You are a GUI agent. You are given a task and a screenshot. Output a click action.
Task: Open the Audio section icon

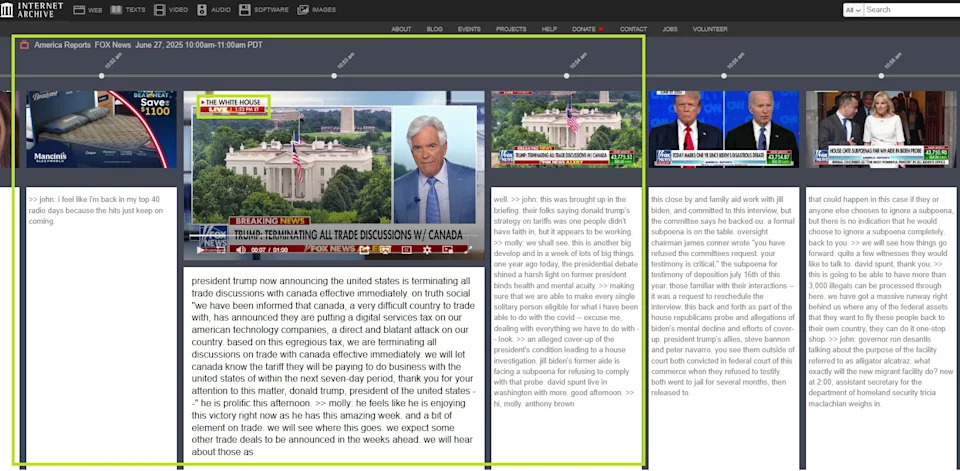click(202, 10)
